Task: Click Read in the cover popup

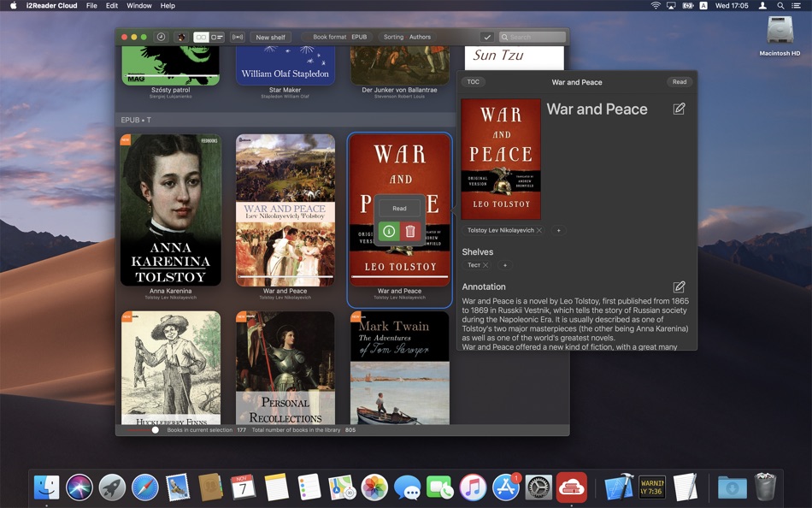Action: pyautogui.click(x=399, y=209)
